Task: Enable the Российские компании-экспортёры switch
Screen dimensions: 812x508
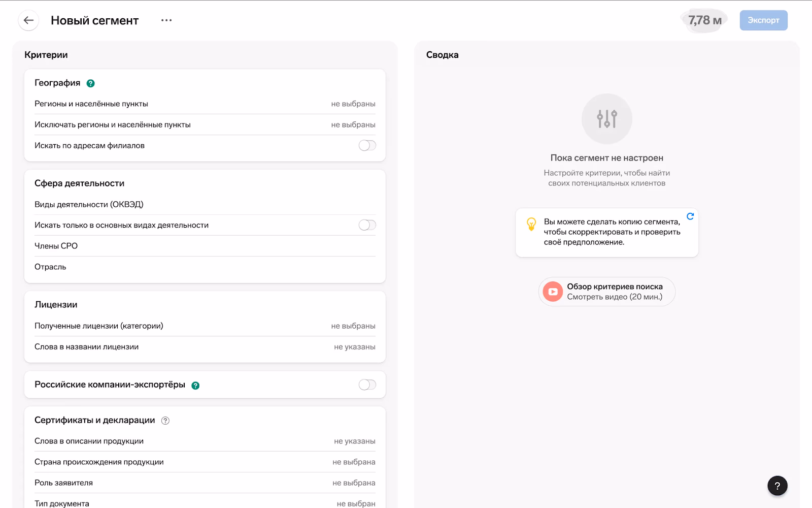Action: click(x=367, y=385)
